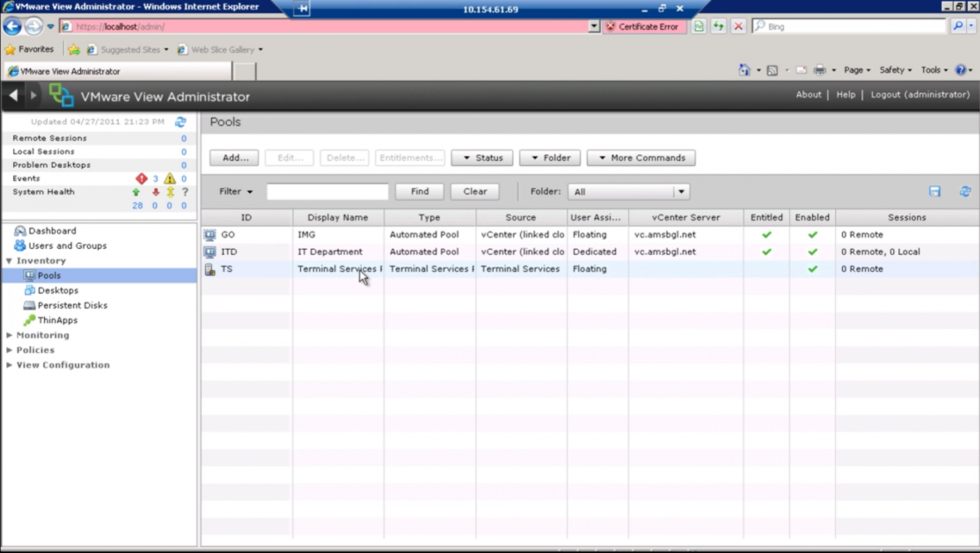Click the red error events icon

pos(141,179)
